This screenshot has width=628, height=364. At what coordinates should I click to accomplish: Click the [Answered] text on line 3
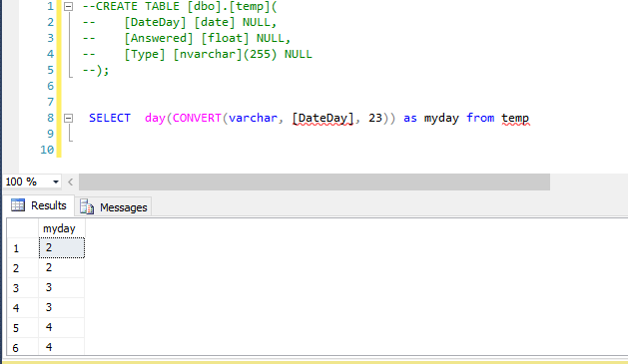point(159,39)
